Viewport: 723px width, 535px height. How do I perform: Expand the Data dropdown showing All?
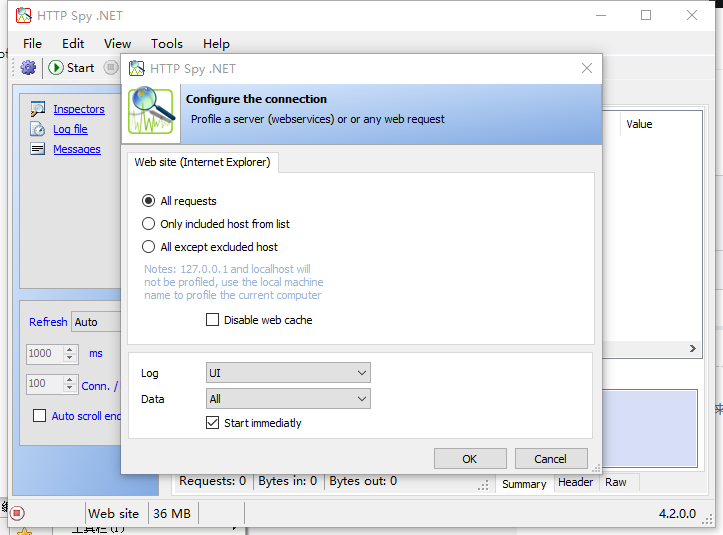(x=287, y=399)
